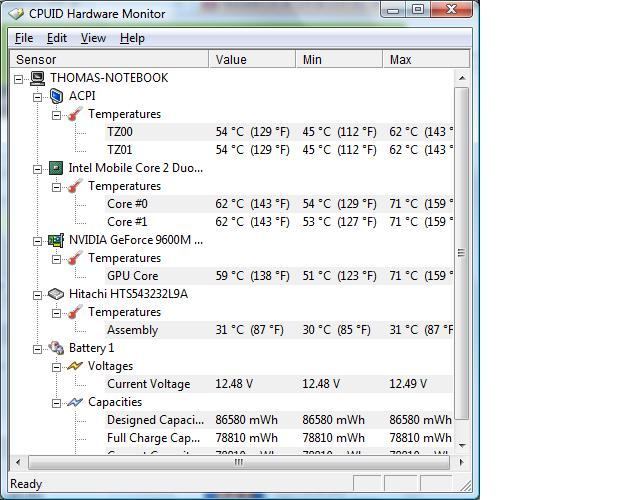This screenshot has width=640, height=500.
Task: Collapse Hitachi Temperatures branch
Action: click(56, 313)
